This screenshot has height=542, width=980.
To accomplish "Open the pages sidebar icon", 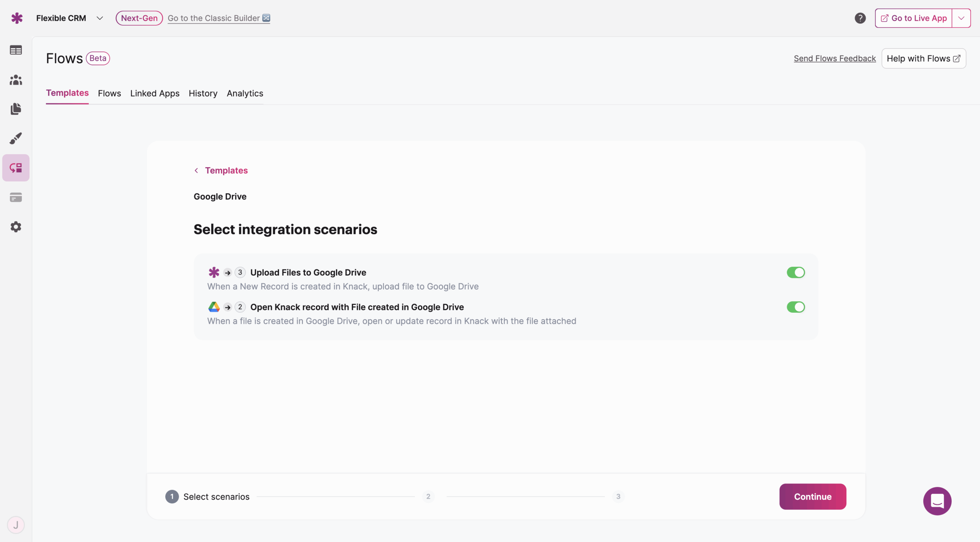I will pos(16,109).
